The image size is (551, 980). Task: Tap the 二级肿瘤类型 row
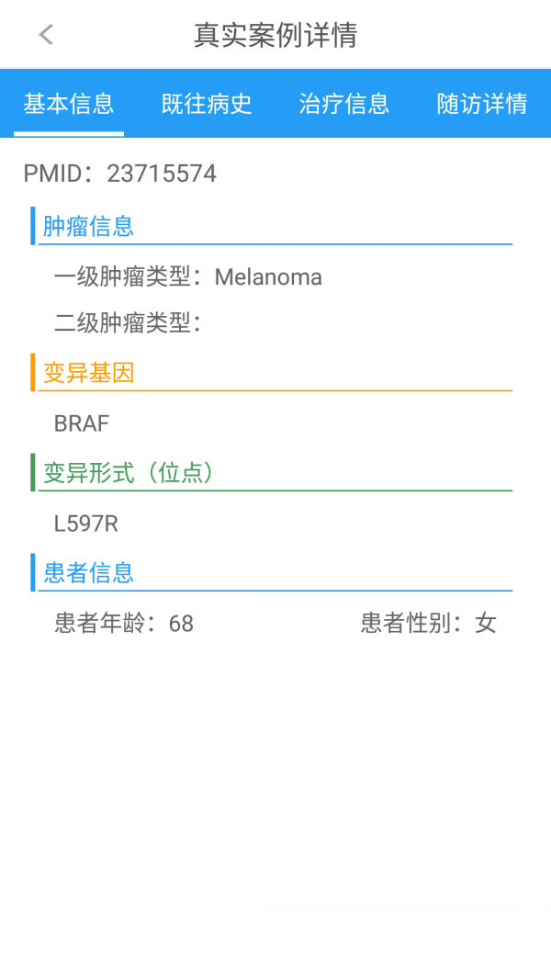[129, 322]
